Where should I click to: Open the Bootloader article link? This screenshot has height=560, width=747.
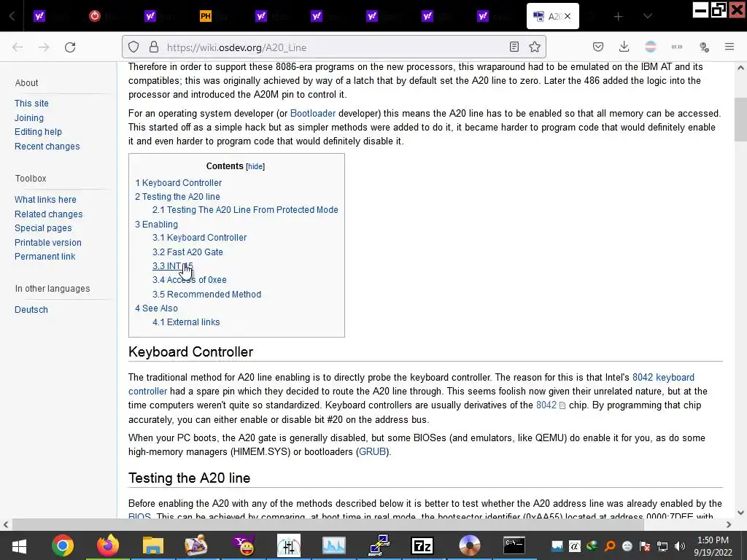[312, 113]
